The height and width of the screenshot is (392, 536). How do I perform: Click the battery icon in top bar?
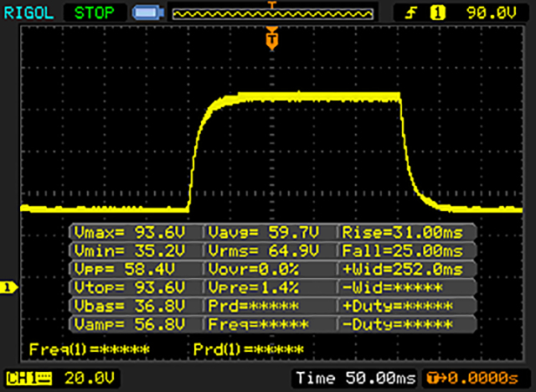pos(148,13)
